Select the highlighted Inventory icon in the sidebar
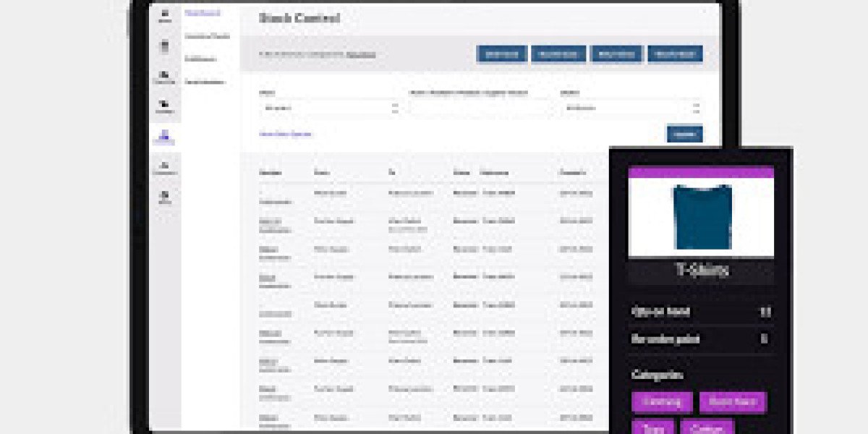868x434 pixels. point(164,135)
